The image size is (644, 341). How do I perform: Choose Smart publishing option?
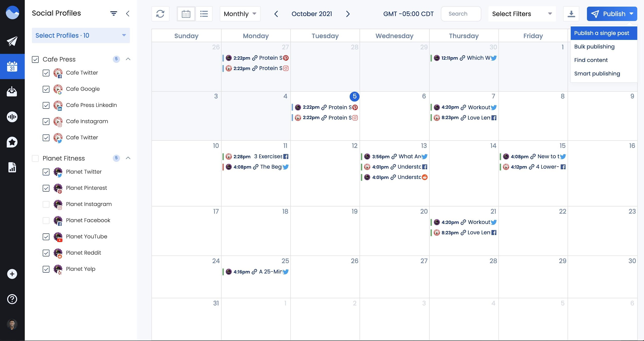point(597,74)
